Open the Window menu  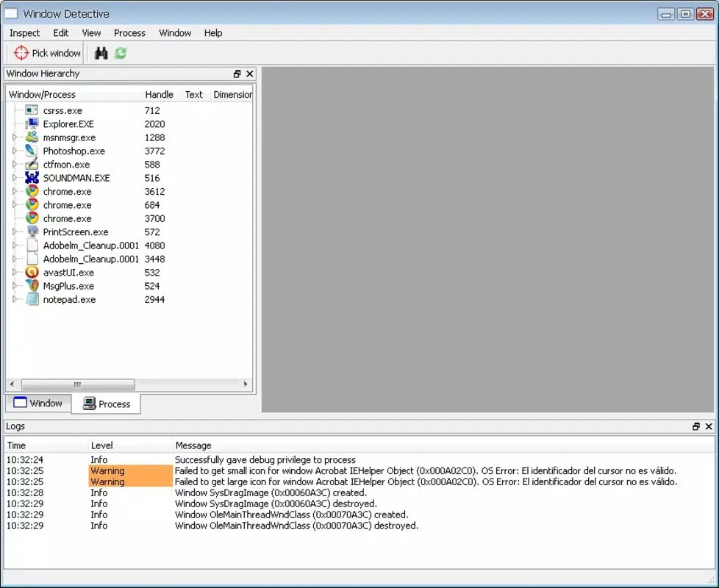tap(175, 33)
